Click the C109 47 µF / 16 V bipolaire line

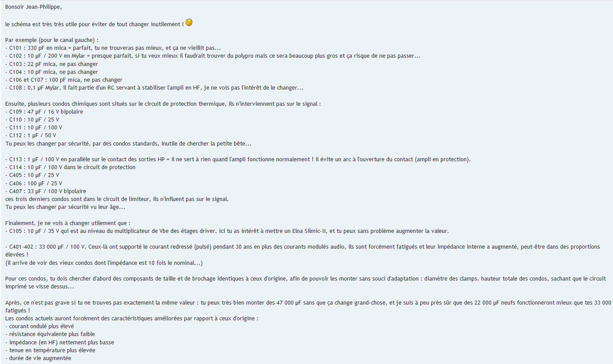click(44, 111)
